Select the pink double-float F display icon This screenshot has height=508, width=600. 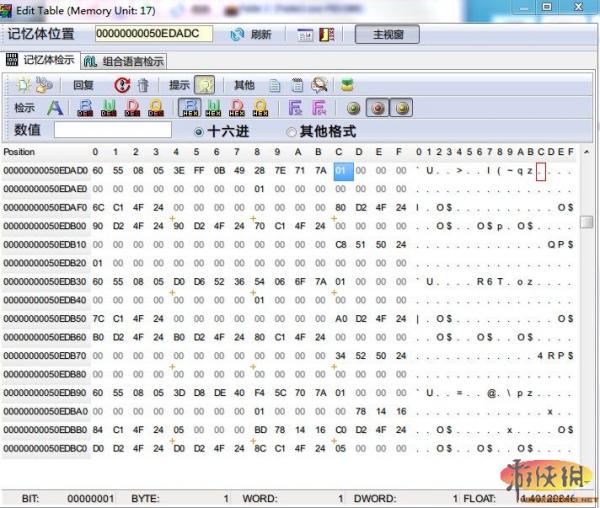[x=319, y=108]
